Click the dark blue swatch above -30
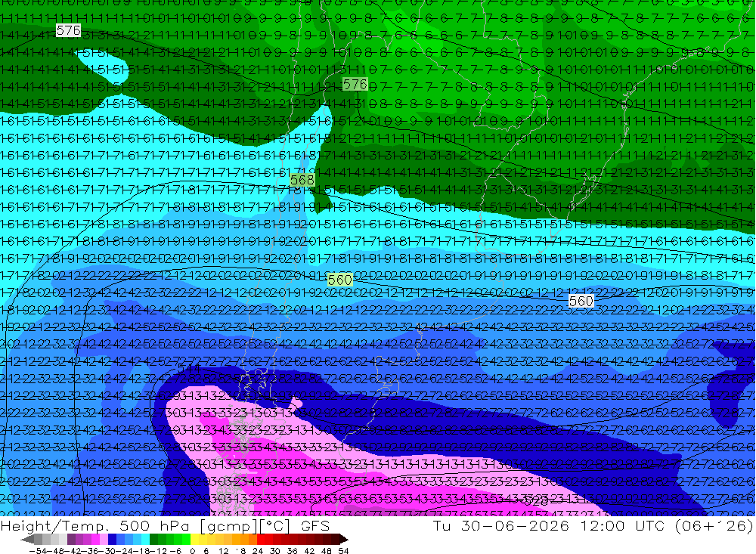 click(x=112, y=540)
